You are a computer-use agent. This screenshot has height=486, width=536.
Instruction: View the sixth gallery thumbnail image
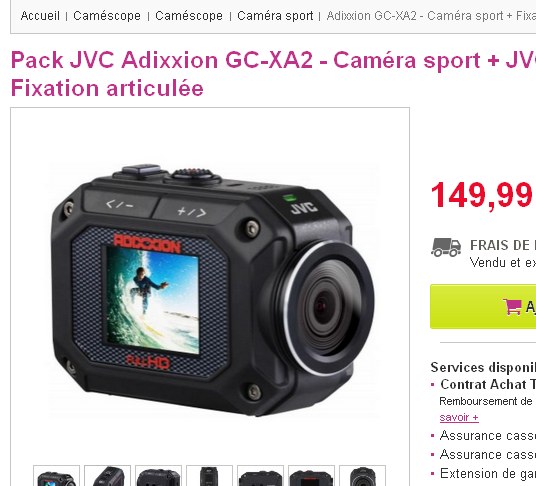click(x=311, y=475)
